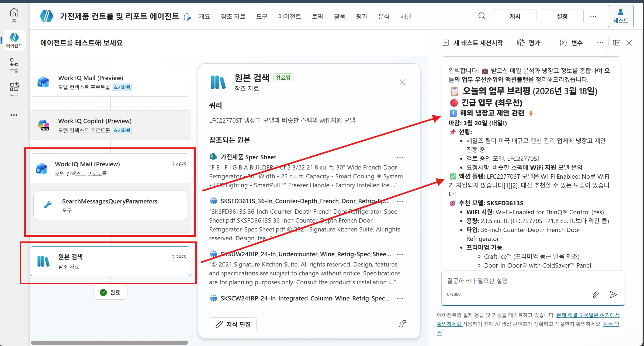This screenshot has height=346, width=644.
Task: Open the search magnifier icon
Action: [x=482, y=16]
